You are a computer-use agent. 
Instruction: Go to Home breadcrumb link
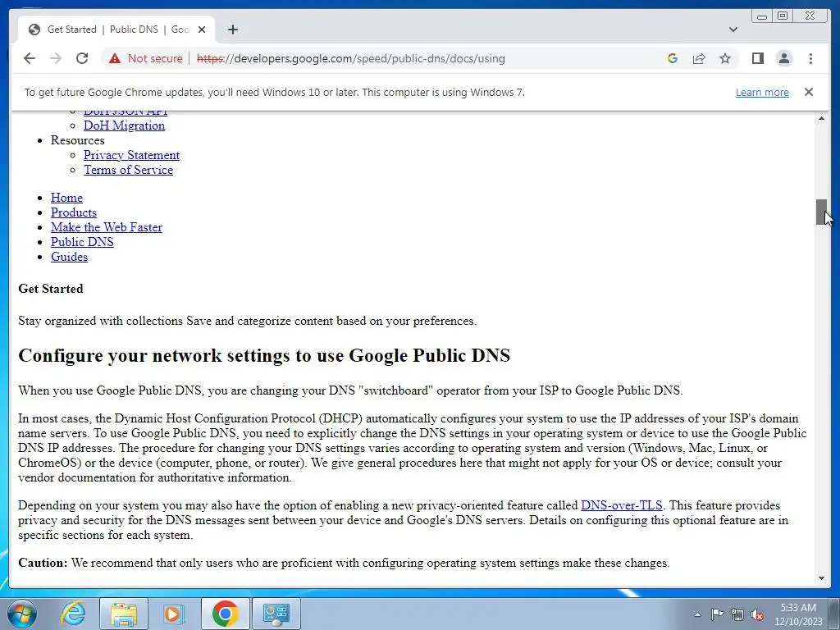(66, 198)
